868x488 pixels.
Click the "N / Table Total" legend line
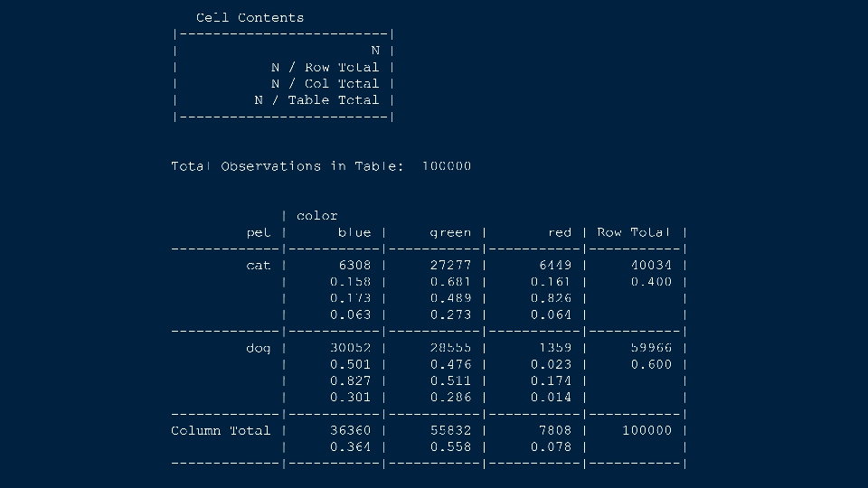tap(316, 100)
